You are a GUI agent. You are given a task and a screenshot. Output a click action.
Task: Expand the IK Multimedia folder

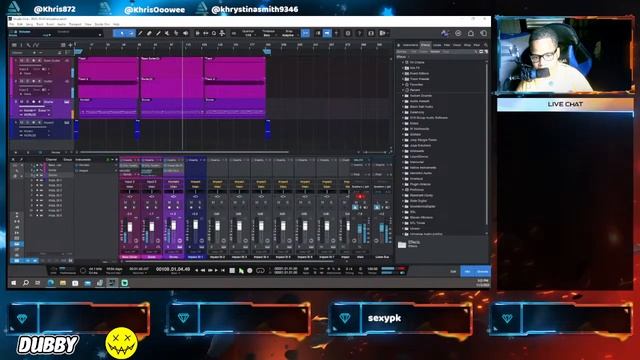tap(402, 129)
